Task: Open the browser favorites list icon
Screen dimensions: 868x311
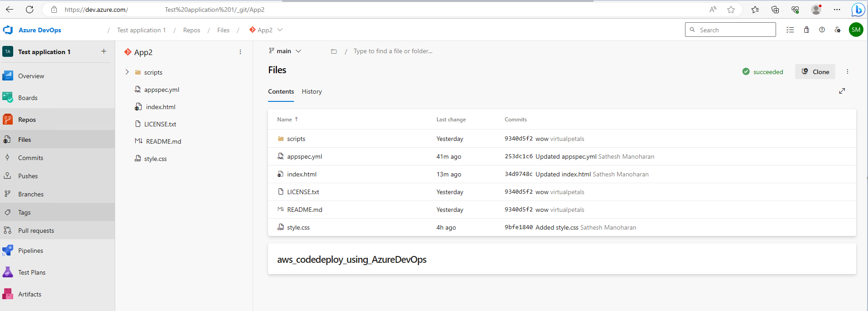Action: tap(755, 10)
